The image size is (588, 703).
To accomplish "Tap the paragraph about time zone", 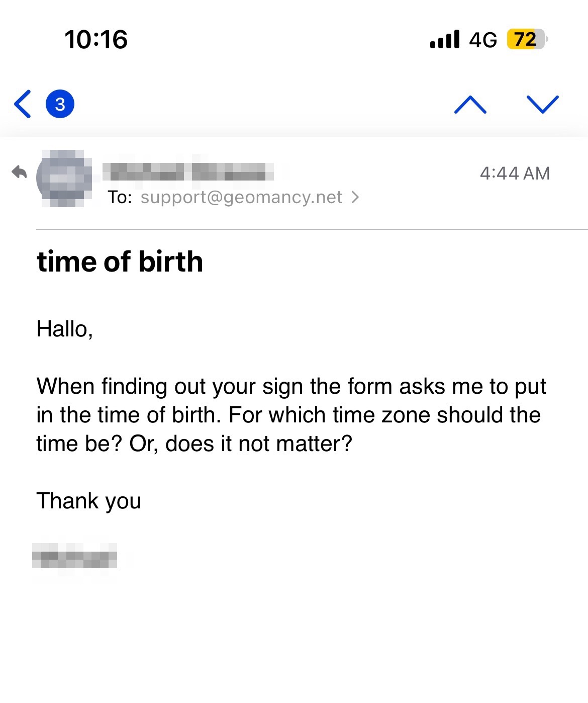I will click(x=290, y=415).
